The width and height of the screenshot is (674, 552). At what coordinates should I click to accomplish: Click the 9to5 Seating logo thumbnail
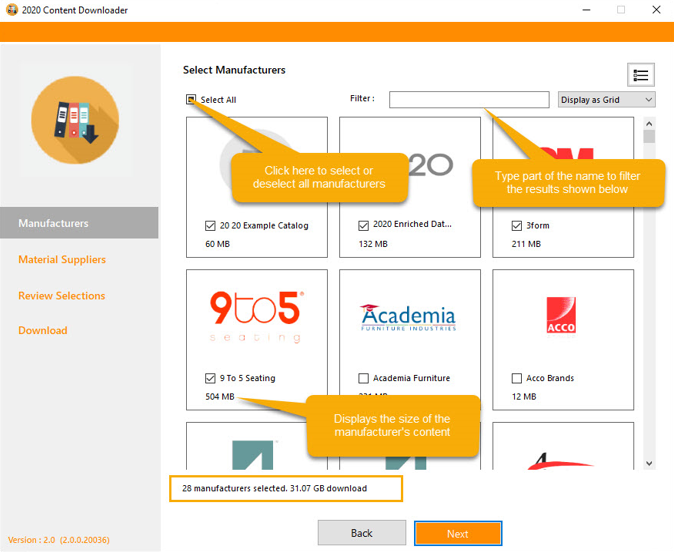(x=257, y=317)
